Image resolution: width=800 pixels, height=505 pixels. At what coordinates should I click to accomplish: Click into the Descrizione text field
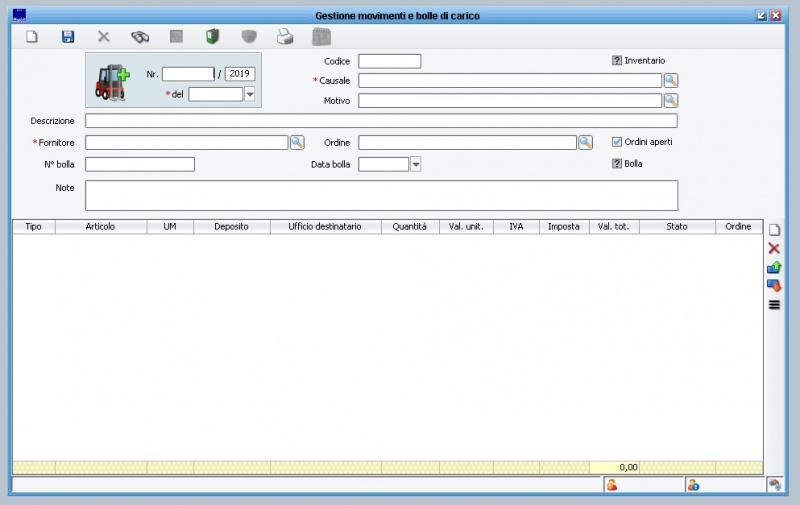pos(381,121)
